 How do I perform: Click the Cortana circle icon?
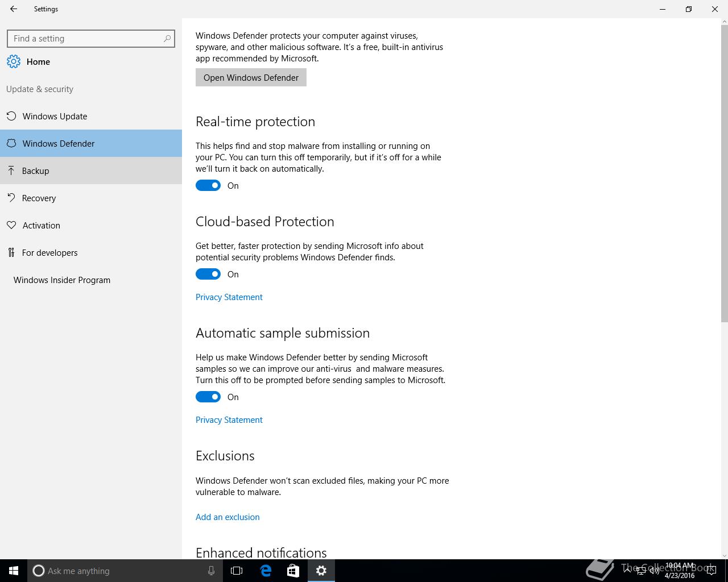(x=38, y=571)
